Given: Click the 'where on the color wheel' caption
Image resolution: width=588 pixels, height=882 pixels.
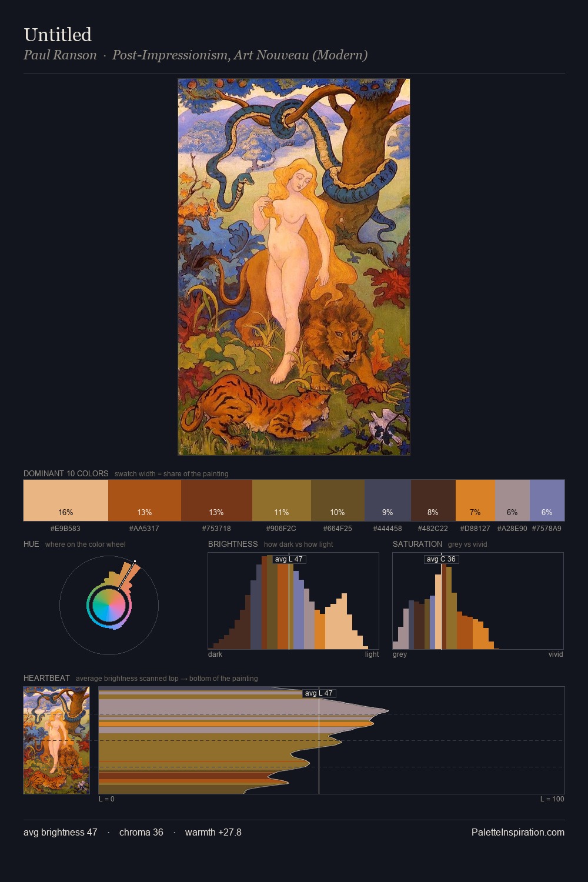Looking at the screenshot, I should point(85,544).
